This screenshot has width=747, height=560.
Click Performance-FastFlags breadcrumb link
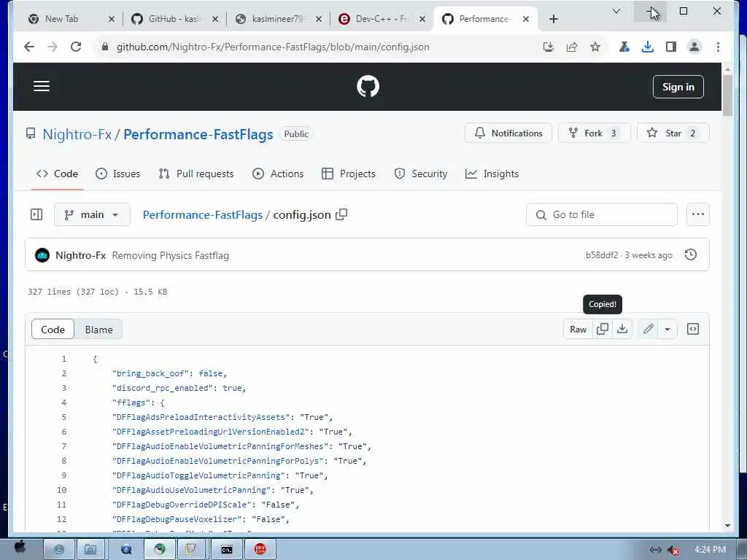203,215
